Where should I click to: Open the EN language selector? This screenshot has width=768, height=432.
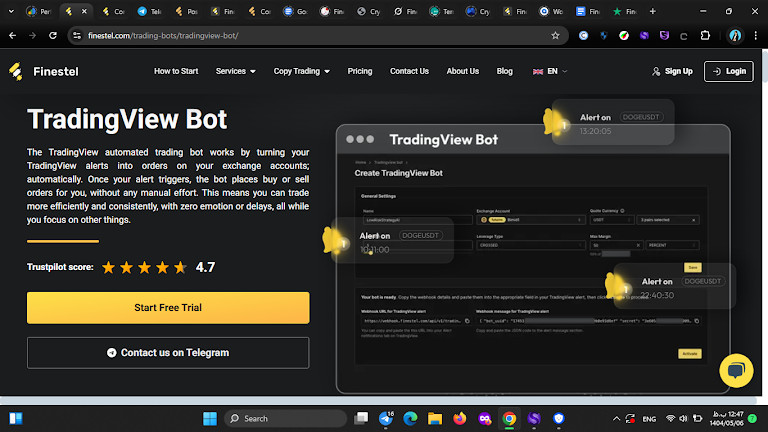(550, 71)
